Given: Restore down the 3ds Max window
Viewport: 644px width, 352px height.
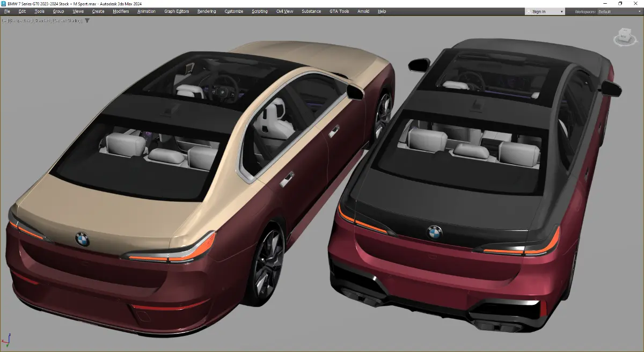Looking at the screenshot, I should pyautogui.click(x=620, y=3).
